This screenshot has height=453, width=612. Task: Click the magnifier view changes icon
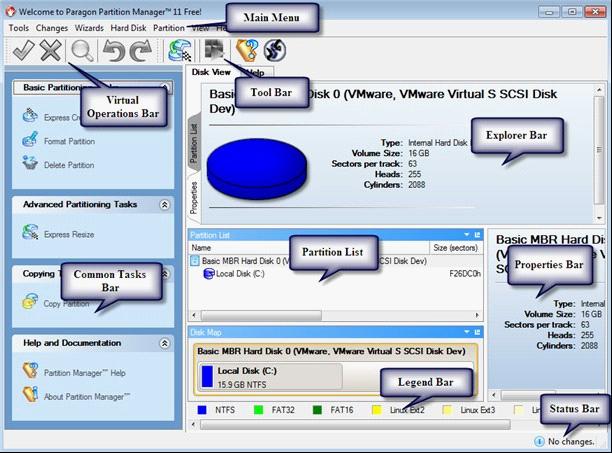click(x=82, y=50)
